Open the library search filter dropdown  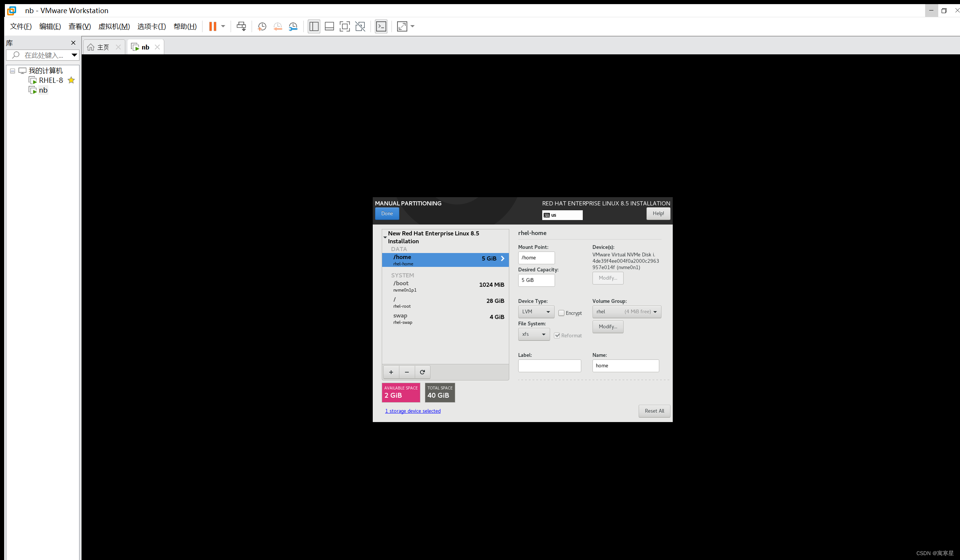74,55
